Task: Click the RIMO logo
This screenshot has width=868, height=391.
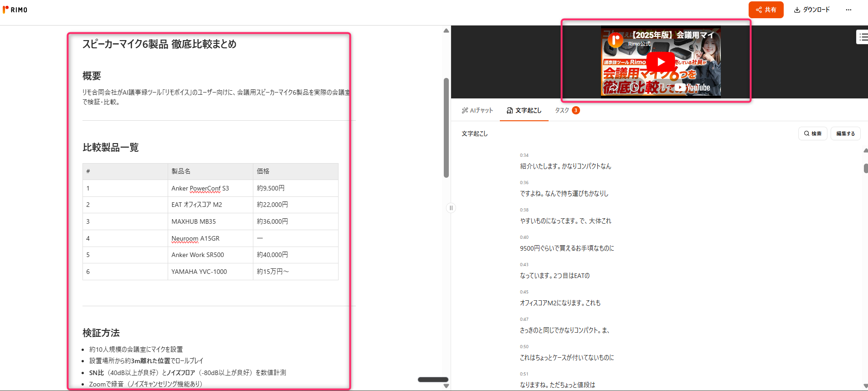Action: click(15, 10)
